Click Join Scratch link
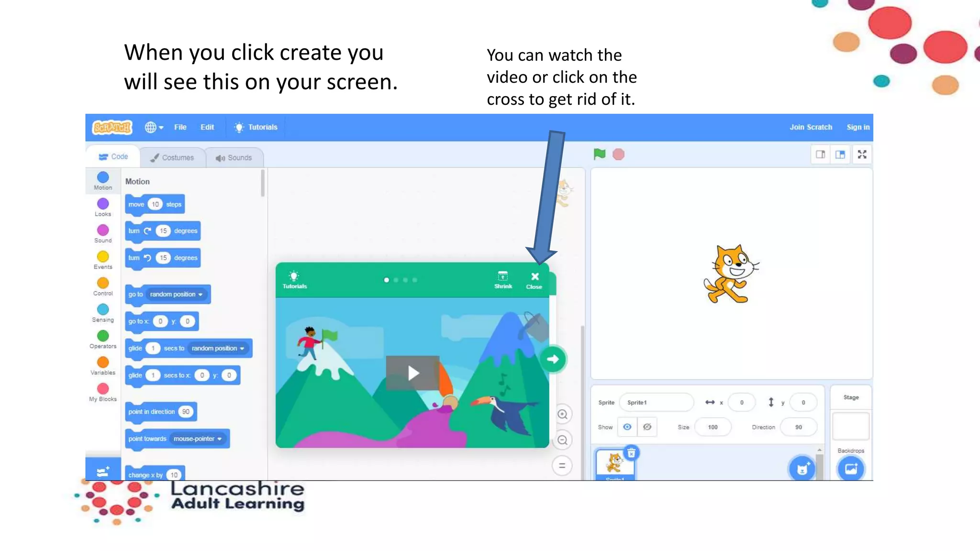 click(811, 127)
